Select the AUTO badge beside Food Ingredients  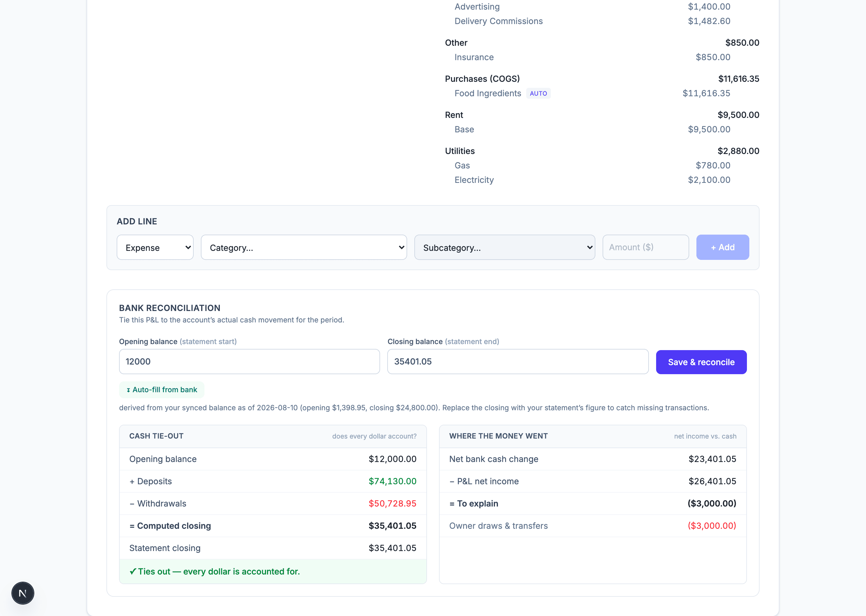(x=539, y=93)
